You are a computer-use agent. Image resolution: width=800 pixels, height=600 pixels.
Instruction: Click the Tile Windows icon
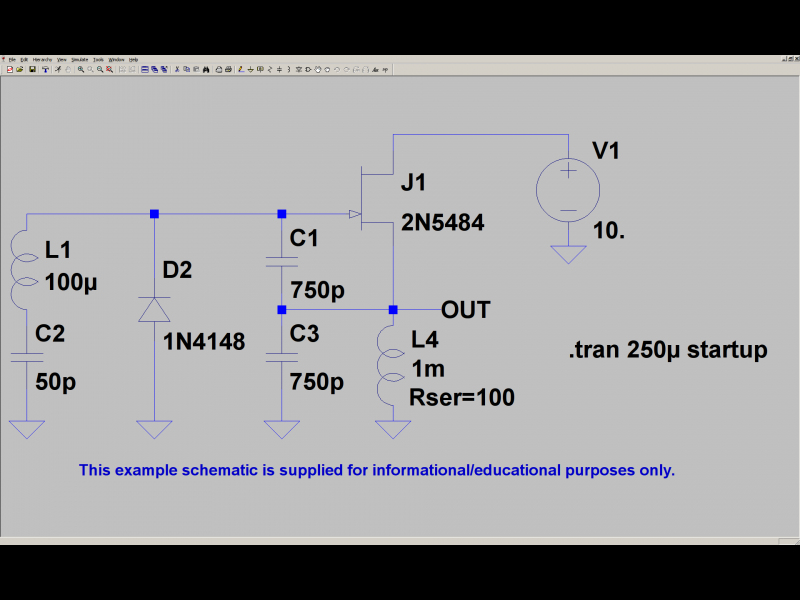tap(144, 69)
